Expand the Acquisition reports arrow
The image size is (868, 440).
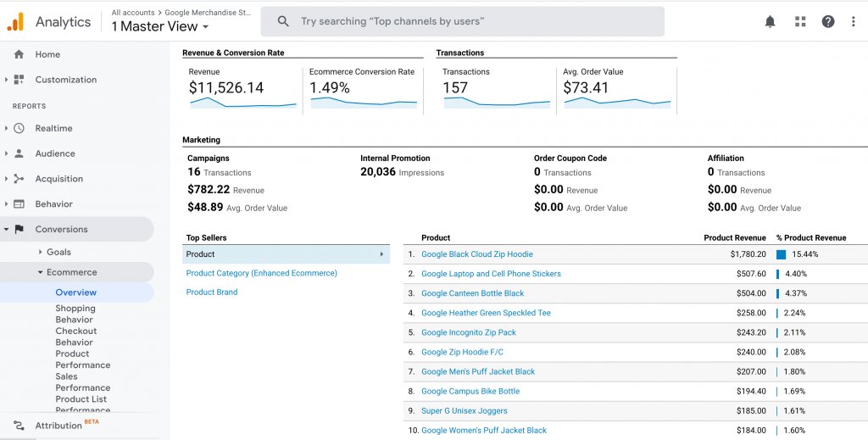pos(6,179)
